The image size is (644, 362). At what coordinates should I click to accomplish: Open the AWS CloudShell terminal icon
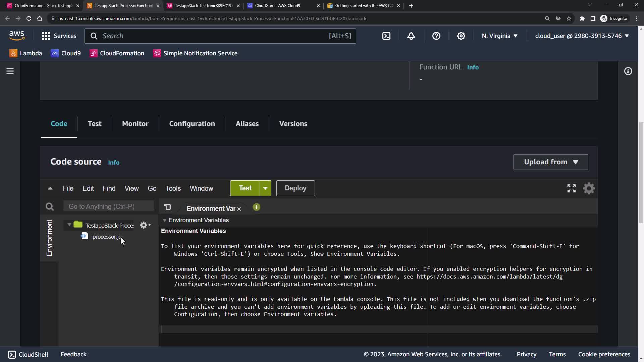(386, 36)
